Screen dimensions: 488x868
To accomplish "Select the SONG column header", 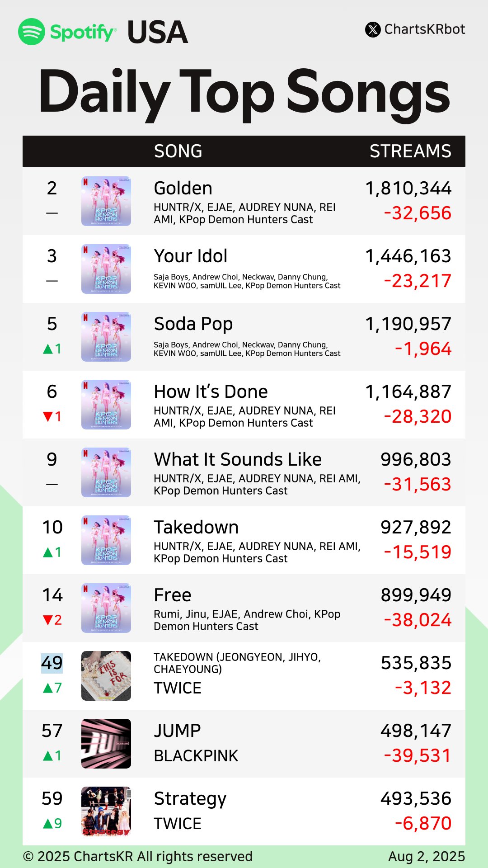I will (x=178, y=151).
